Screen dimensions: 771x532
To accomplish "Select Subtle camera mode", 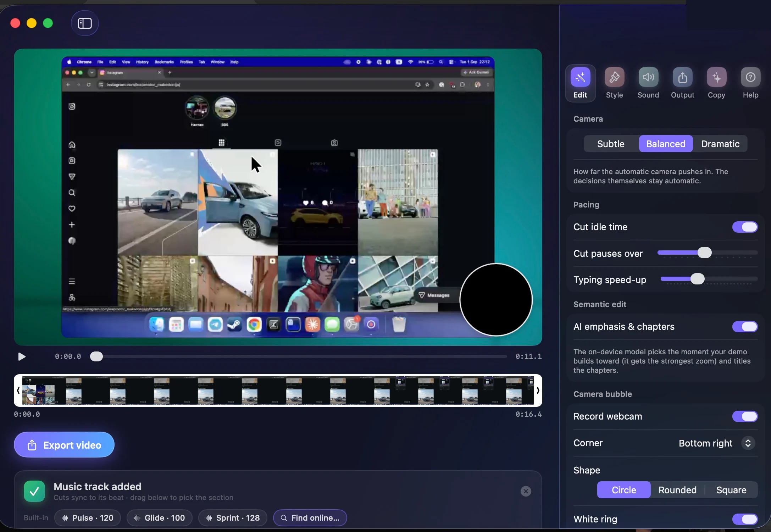I will [611, 144].
